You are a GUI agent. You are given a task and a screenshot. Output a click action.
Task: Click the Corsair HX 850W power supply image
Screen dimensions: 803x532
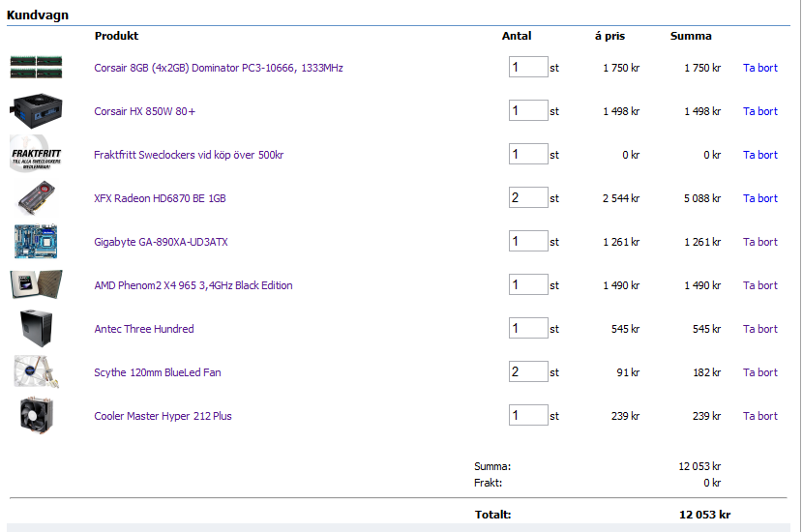point(36,110)
